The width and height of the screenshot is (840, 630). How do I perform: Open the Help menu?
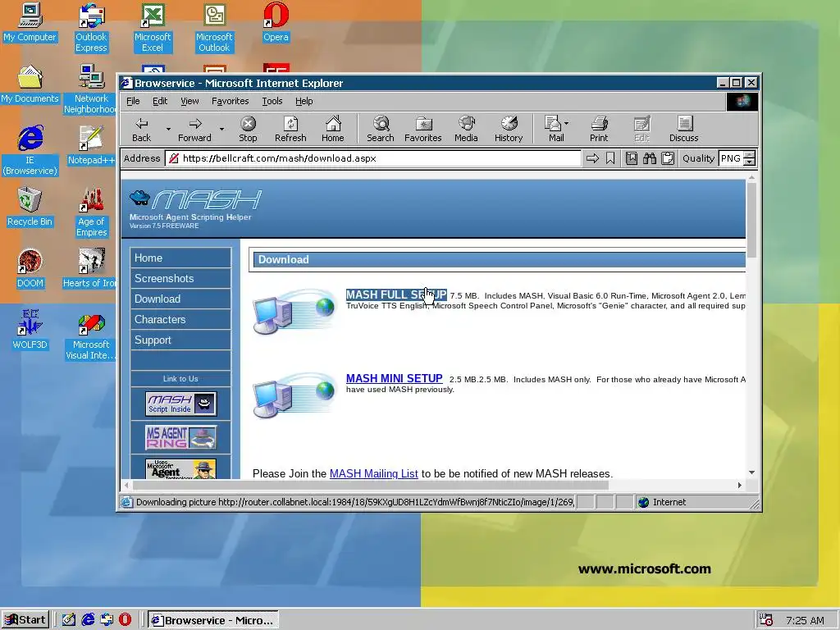click(x=304, y=101)
